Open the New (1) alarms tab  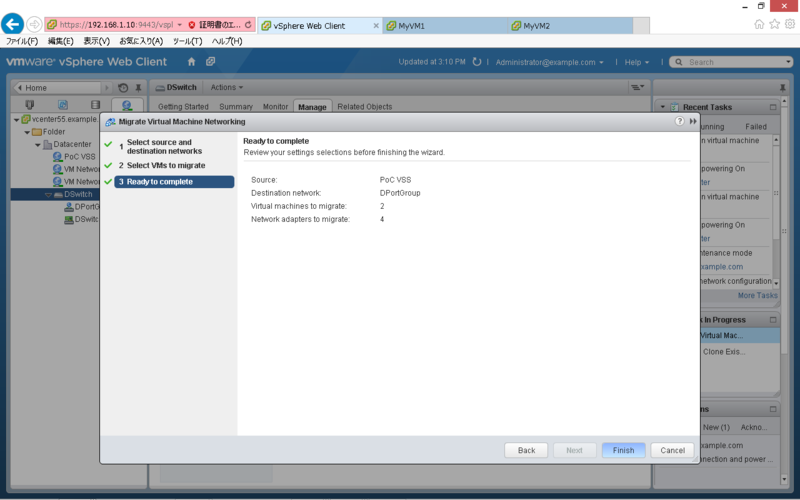716,427
